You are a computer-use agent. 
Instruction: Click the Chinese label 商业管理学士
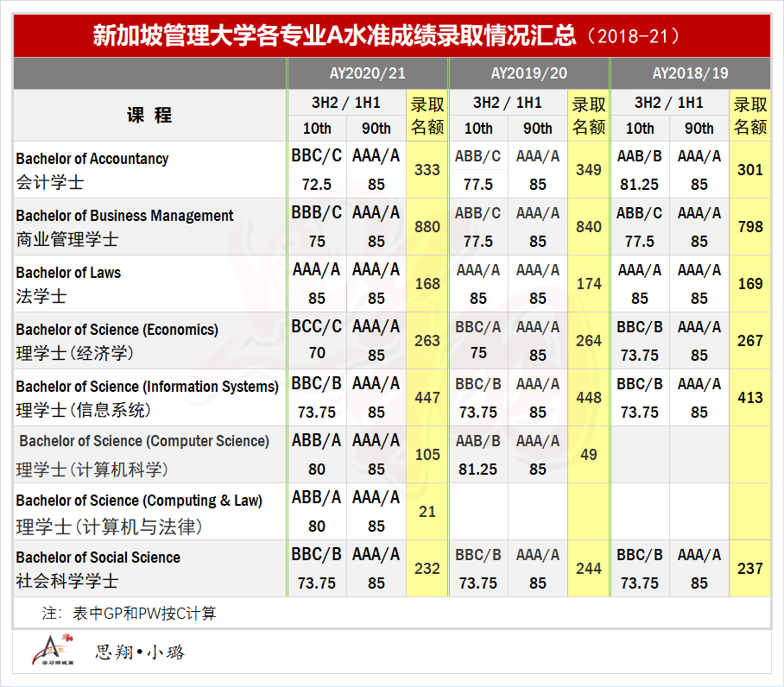67,239
